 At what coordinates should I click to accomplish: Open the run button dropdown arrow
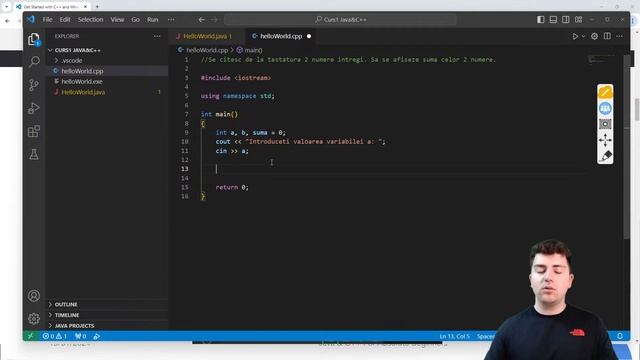pyautogui.click(x=583, y=36)
